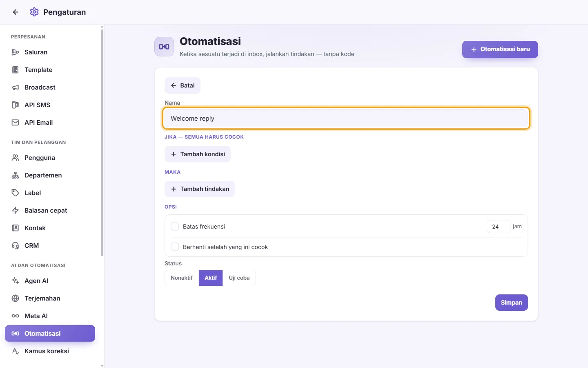Expand Tambah tindakan options
This screenshot has height=368, width=588.
(x=200, y=189)
